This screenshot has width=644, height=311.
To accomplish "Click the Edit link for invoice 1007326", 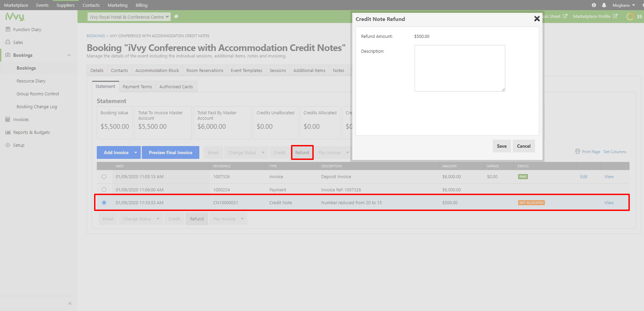I will coord(584,176).
